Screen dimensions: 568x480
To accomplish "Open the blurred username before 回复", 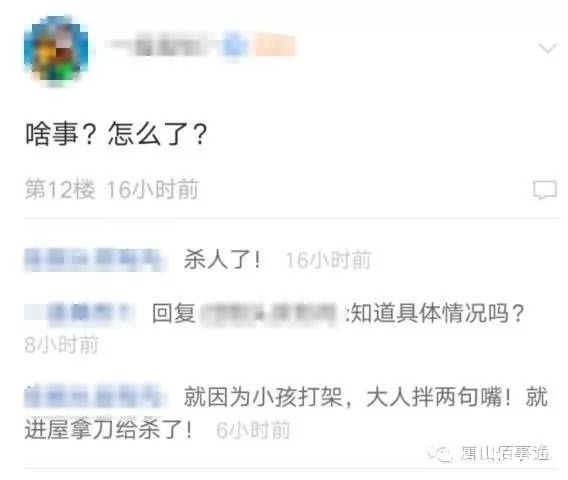I will click(81, 313).
